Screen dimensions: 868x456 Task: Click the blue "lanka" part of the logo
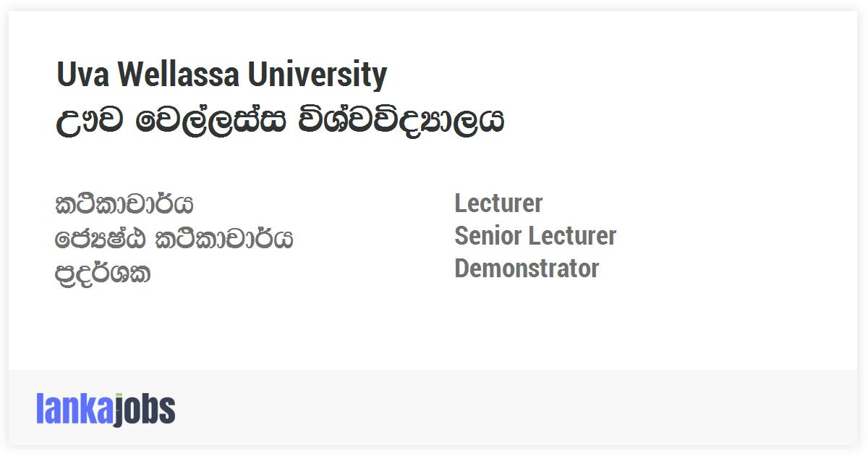(x=74, y=409)
